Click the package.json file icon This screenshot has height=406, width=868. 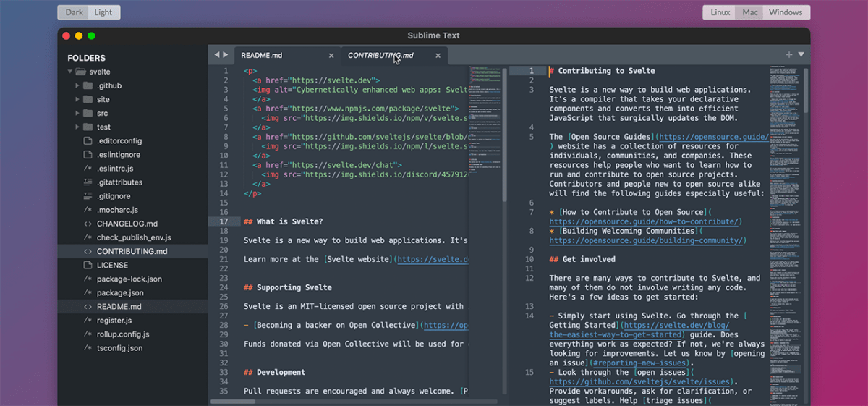pyautogui.click(x=88, y=292)
